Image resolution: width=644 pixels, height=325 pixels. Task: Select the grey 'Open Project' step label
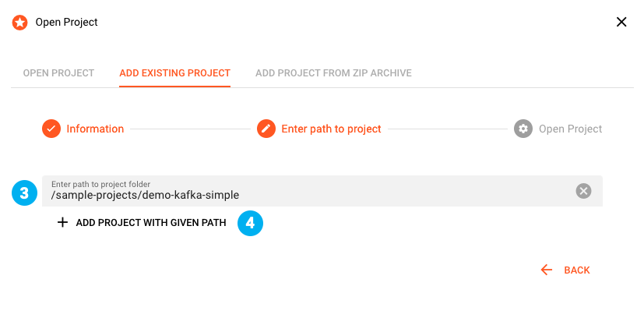click(x=570, y=129)
